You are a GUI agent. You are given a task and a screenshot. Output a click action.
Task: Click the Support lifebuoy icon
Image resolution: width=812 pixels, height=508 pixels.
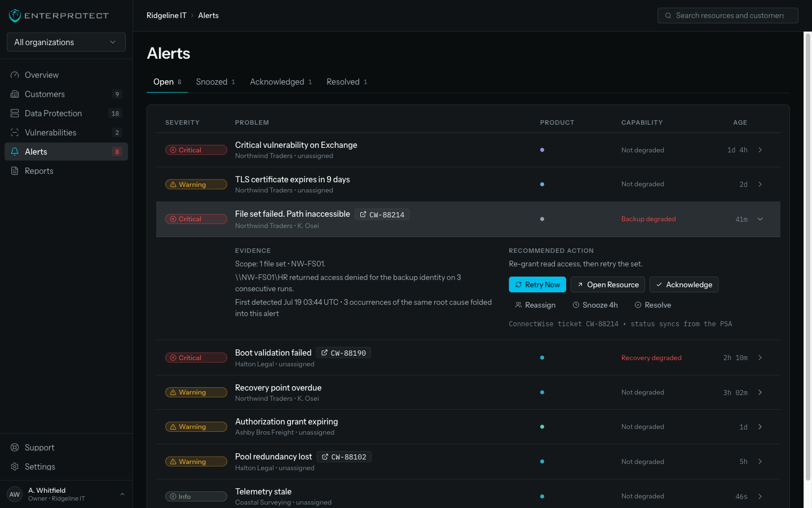click(x=15, y=448)
